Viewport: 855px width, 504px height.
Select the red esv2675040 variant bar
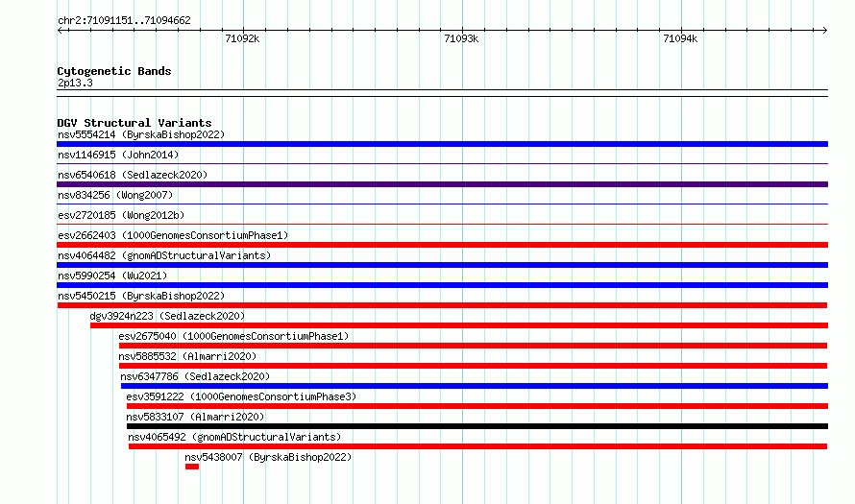pyautogui.click(x=473, y=346)
